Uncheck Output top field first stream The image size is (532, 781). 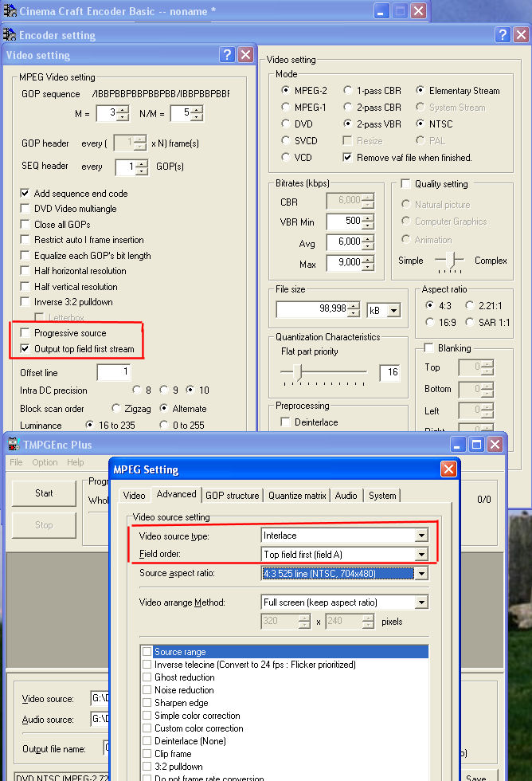(x=25, y=348)
